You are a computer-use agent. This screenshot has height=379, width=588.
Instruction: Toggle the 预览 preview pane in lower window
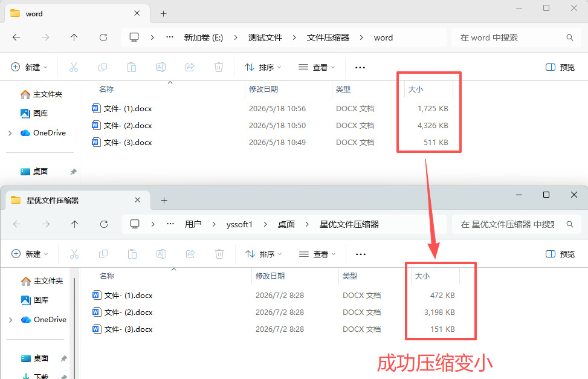click(560, 254)
